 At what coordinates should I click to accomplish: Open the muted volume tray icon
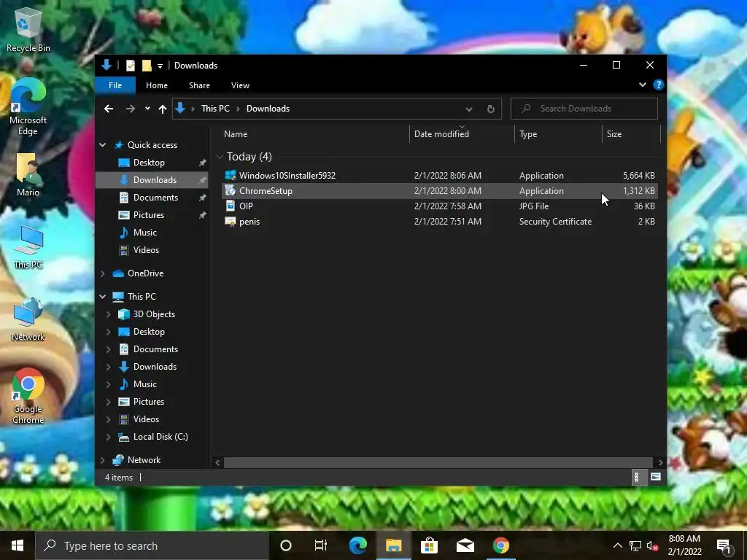[653, 545]
